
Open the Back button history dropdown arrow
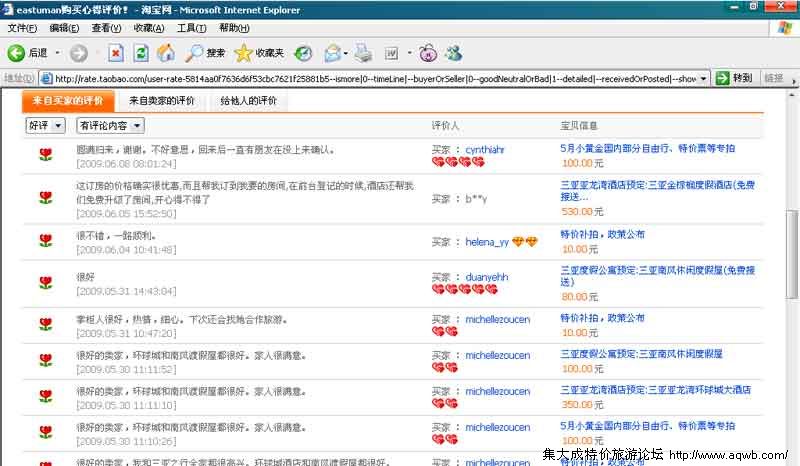point(57,53)
